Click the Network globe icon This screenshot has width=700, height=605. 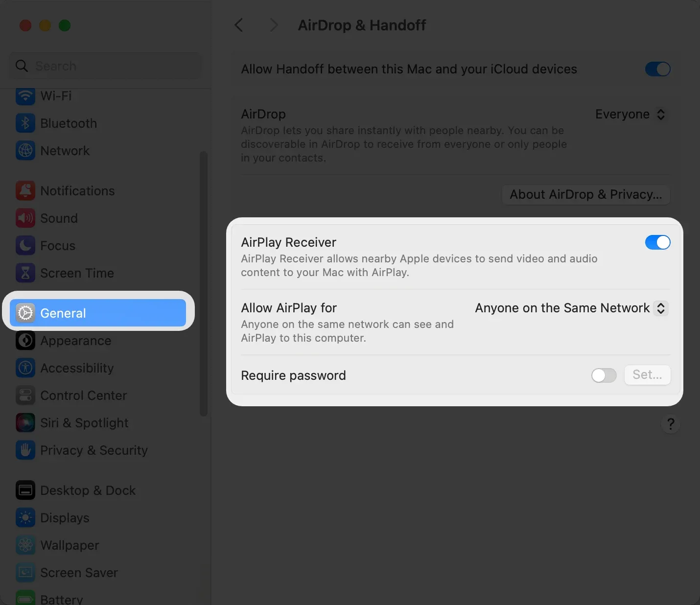[x=25, y=151]
